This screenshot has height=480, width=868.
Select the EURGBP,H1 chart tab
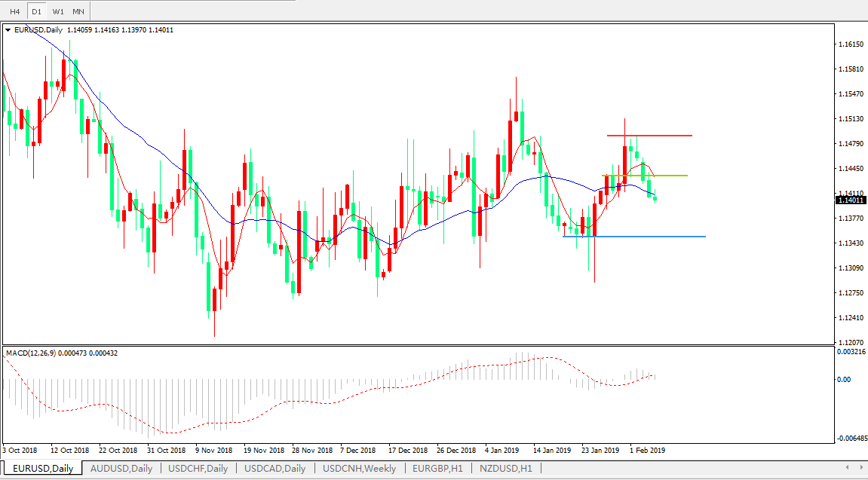437,469
